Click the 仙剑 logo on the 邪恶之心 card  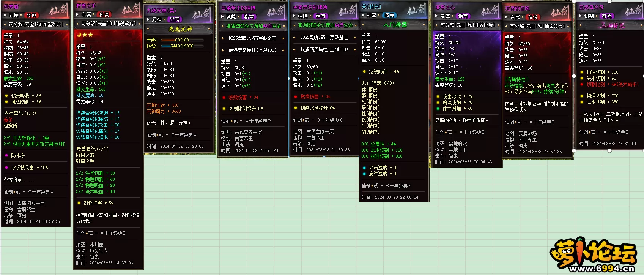490,11
